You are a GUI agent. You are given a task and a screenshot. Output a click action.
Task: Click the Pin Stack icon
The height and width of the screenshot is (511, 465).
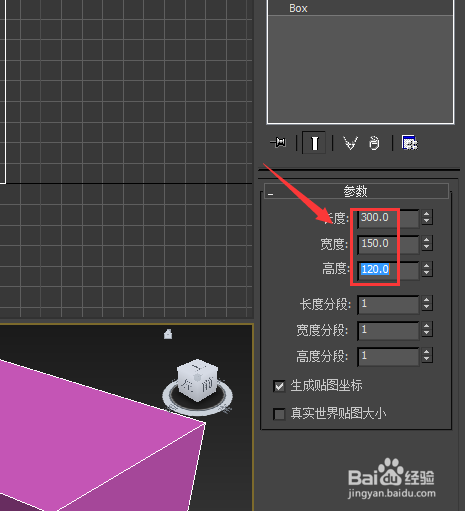278,143
